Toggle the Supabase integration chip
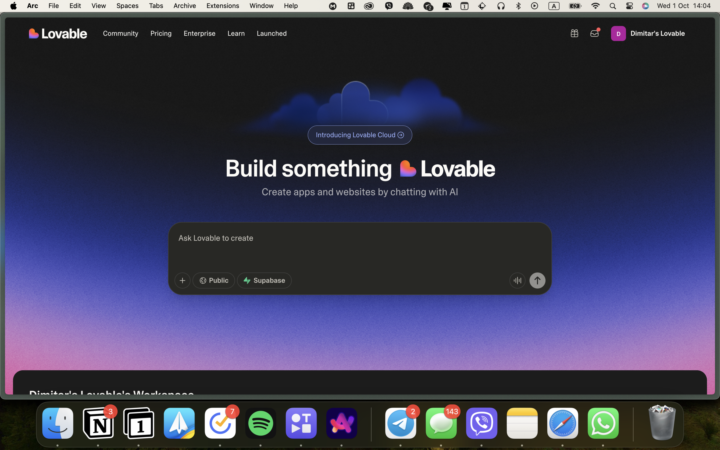The height and width of the screenshot is (450, 720). [x=264, y=281]
